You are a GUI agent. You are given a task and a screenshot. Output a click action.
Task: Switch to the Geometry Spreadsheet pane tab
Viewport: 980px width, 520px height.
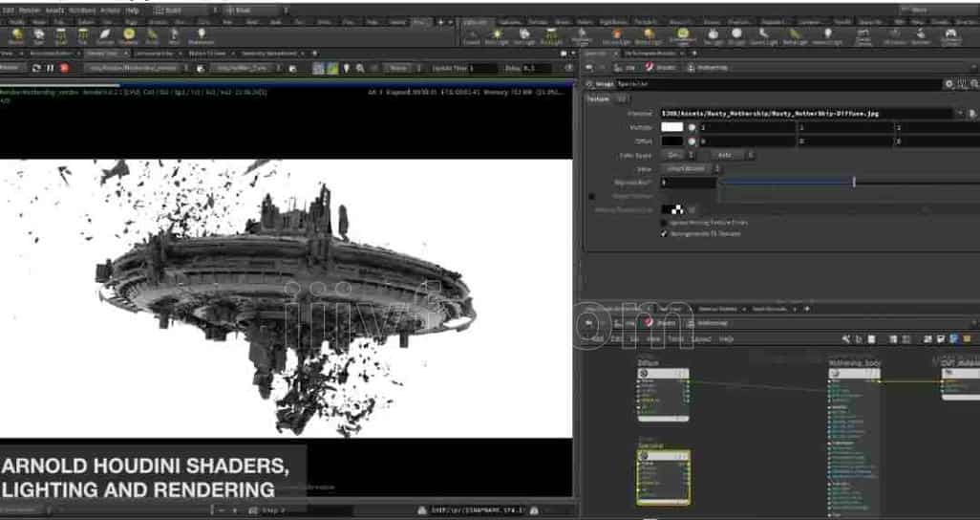point(270,54)
